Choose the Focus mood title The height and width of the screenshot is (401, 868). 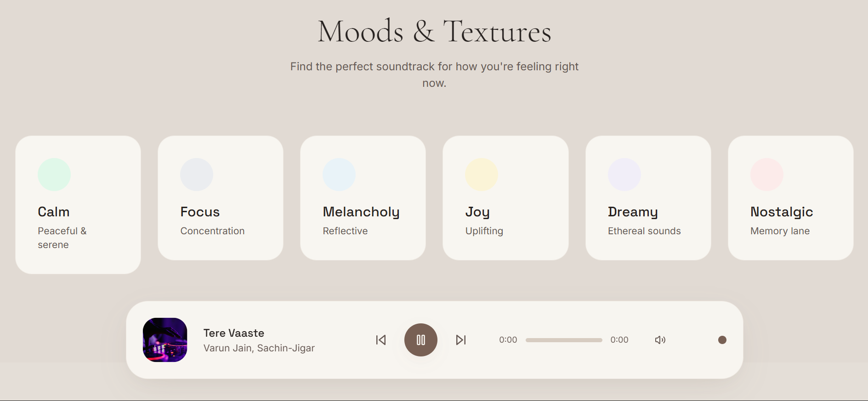[x=200, y=212]
